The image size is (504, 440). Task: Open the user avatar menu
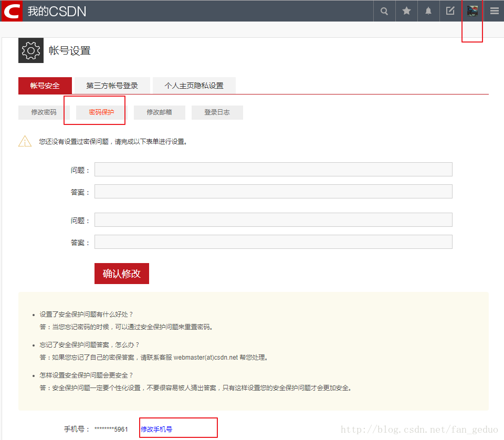(x=472, y=11)
